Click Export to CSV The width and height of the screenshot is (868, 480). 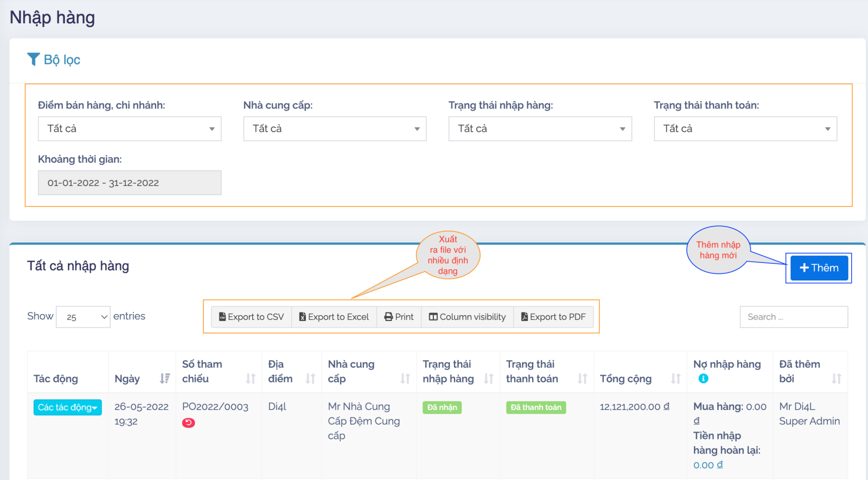click(251, 317)
